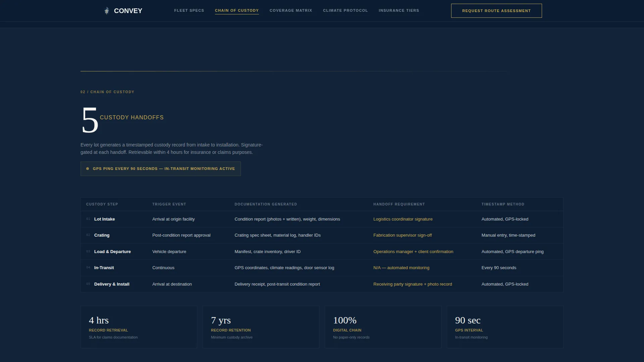Click the large number 5 heading

[x=90, y=120]
